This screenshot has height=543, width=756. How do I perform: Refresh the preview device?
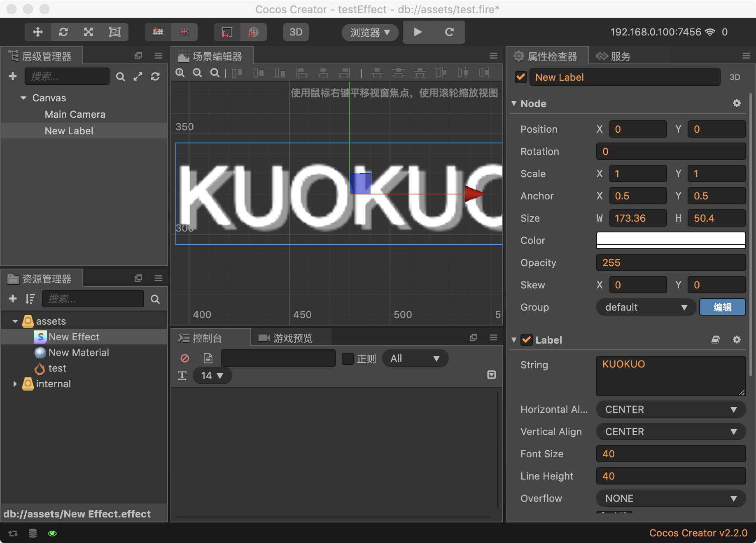[449, 32]
